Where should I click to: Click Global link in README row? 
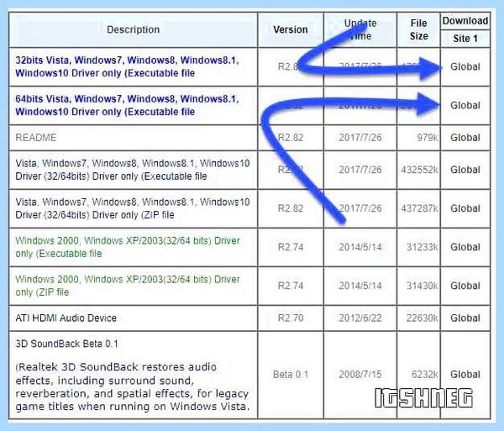465,138
